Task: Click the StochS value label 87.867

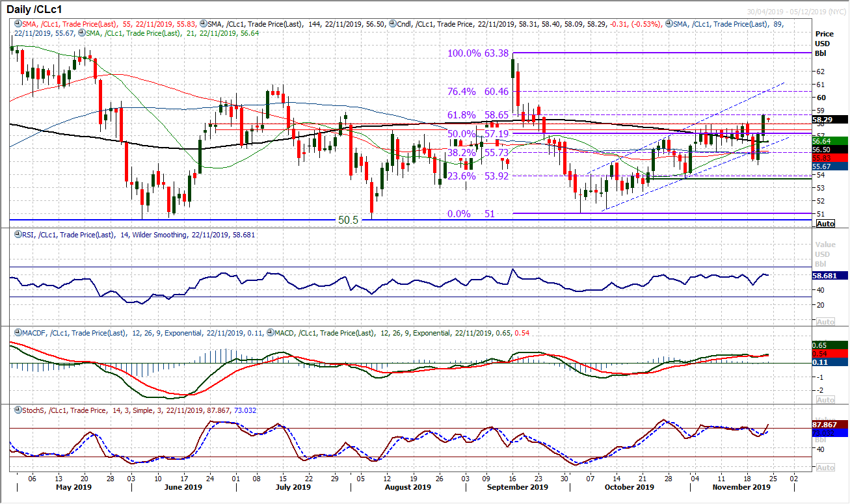Action: [825, 423]
